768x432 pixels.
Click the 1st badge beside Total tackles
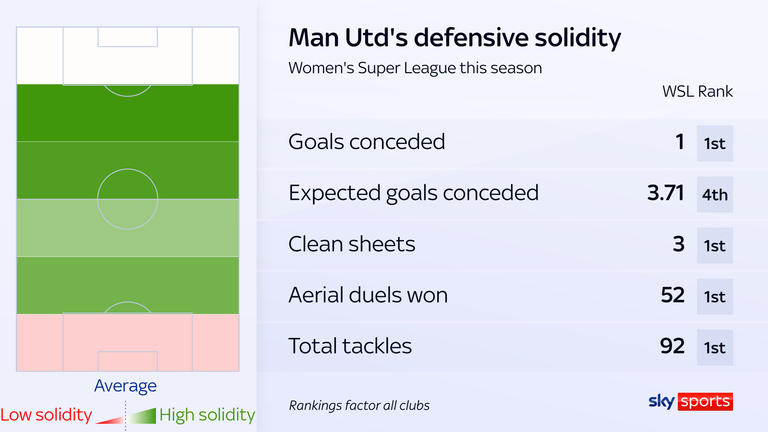click(x=715, y=346)
